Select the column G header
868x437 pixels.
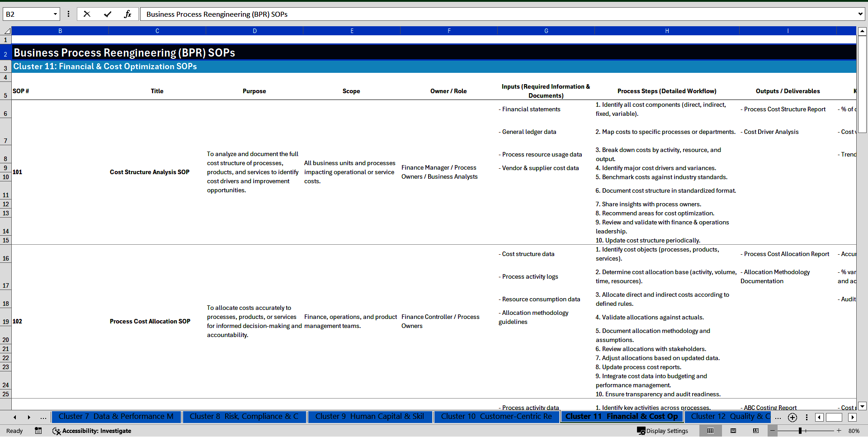click(546, 31)
